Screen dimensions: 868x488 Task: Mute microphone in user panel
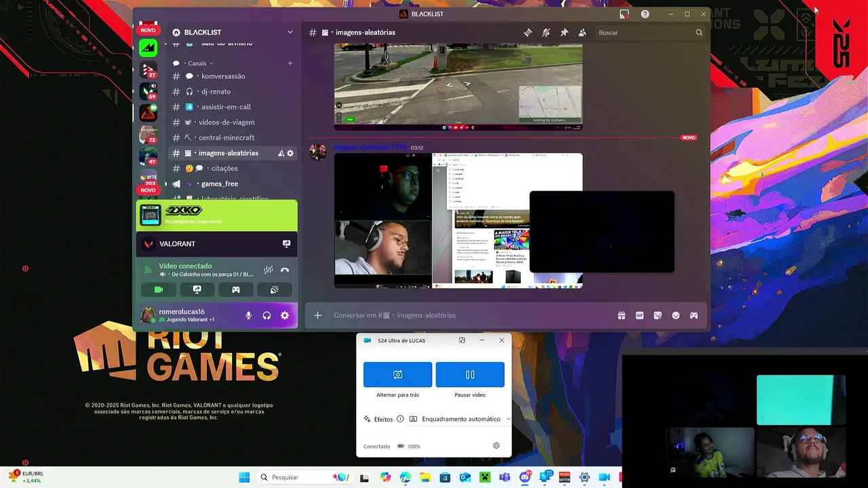click(249, 315)
